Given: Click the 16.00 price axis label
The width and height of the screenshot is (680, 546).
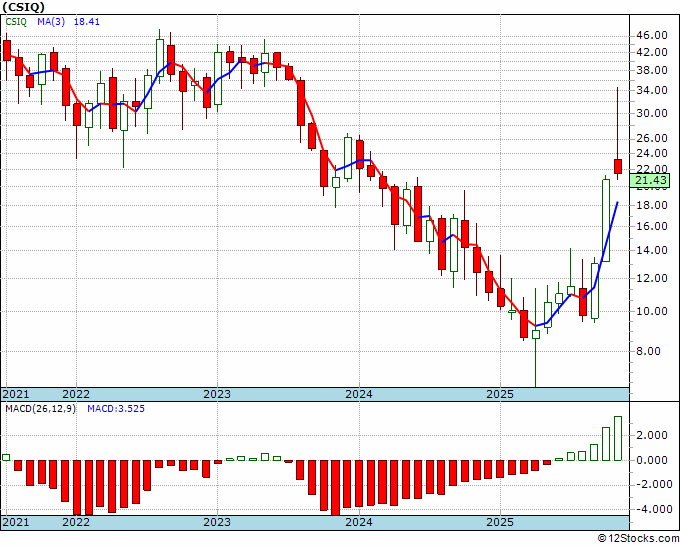Looking at the screenshot, I should [x=652, y=226].
